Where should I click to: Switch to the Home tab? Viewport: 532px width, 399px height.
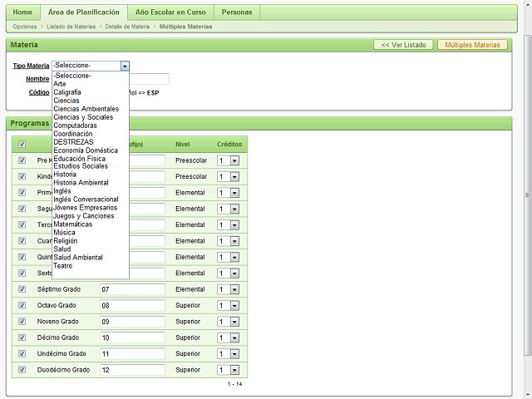click(x=22, y=12)
